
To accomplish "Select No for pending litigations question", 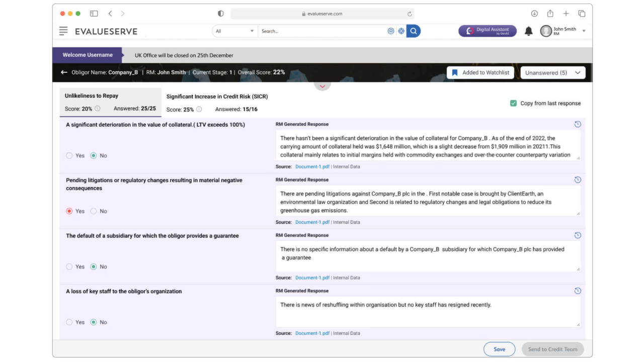I will point(94,211).
